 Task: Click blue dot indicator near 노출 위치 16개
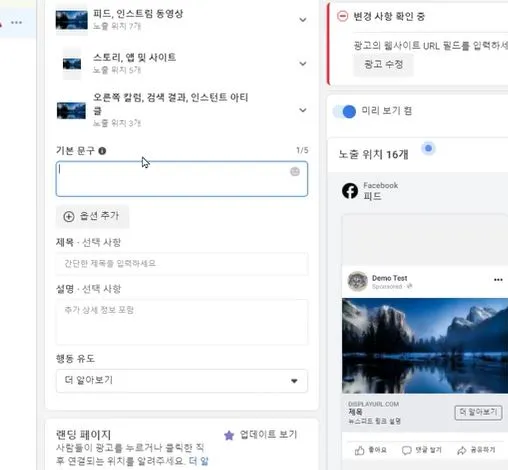click(429, 148)
